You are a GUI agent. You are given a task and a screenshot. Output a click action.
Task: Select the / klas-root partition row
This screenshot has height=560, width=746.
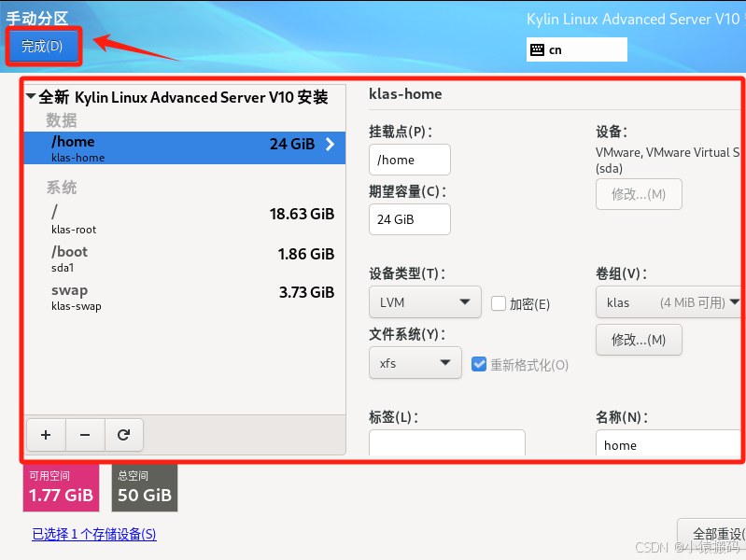point(185,219)
